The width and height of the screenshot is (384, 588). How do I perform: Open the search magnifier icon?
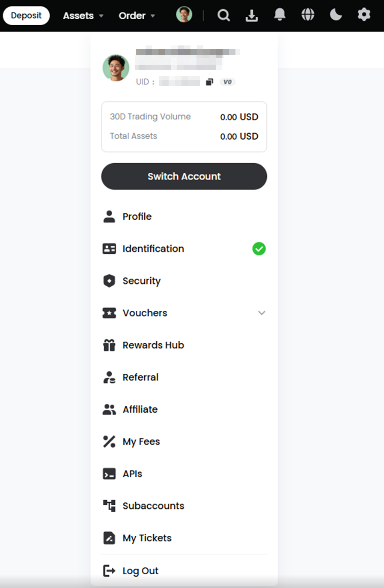(223, 15)
